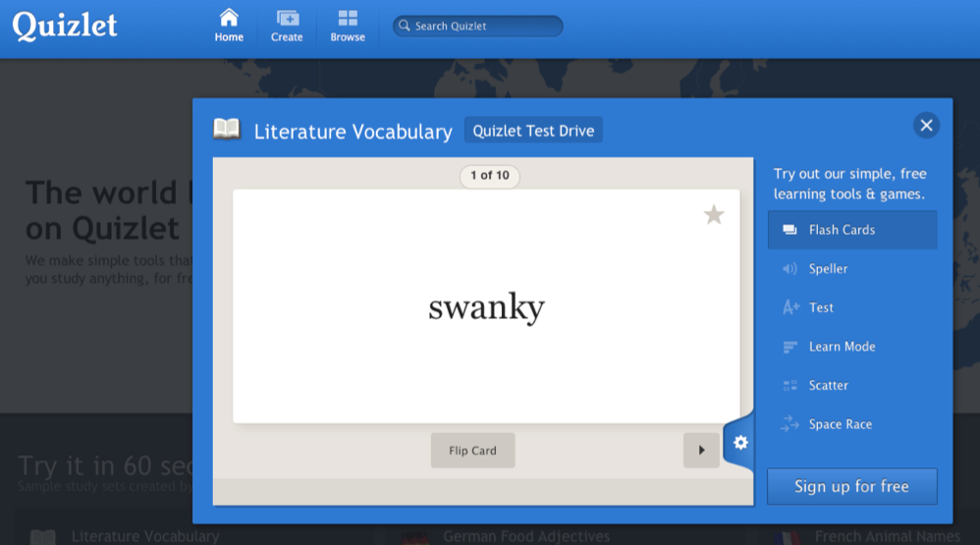Click the 1 of 10 card counter

(490, 176)
